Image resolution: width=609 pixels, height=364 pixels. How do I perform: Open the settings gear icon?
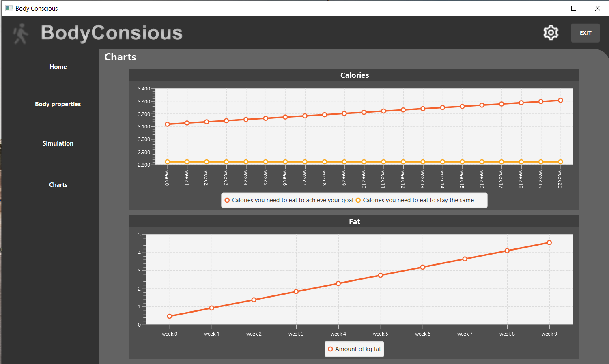[551, 33]
